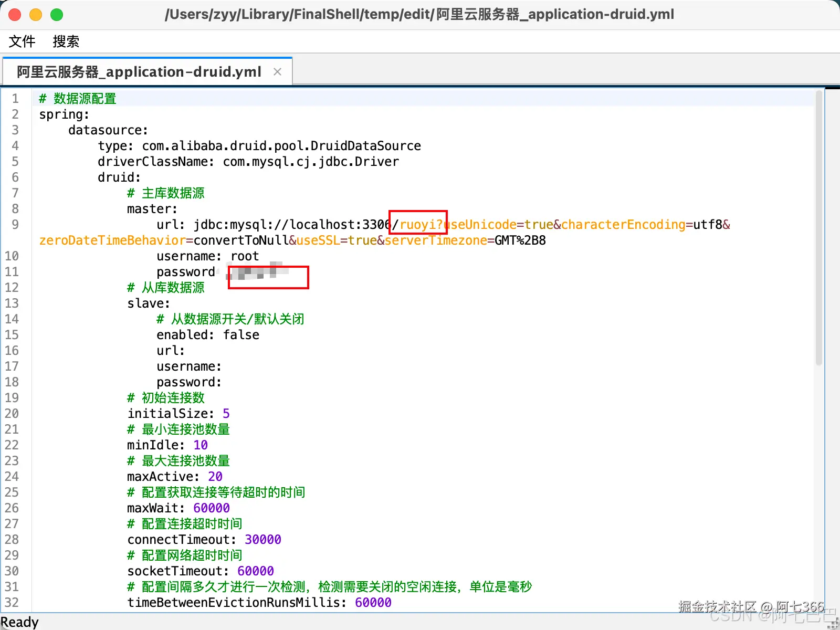Viewport: 840px width, 630px height.
Task: Click the 'socketTimeout: 60000' line
Action: (x=201, y=571)
